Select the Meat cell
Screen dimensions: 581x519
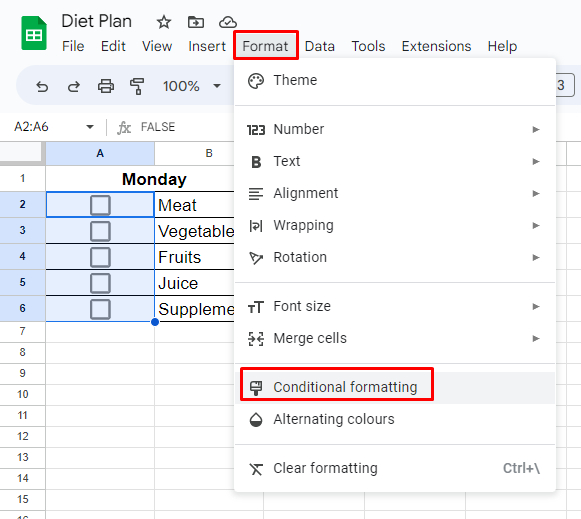pyautogui.click(x=195, y=205)
